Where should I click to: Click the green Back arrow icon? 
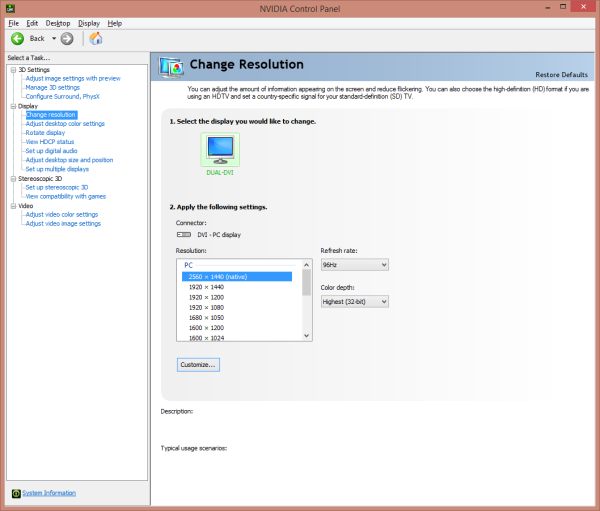pos(17,39)
